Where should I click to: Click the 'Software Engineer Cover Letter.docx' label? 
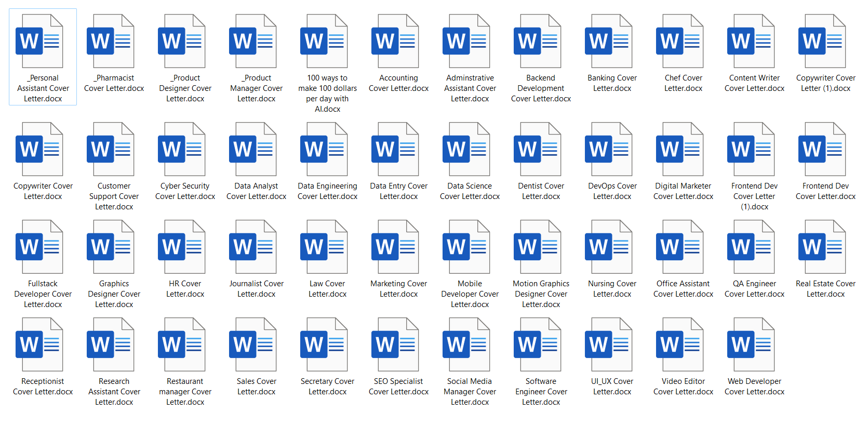tap(541, 392)
